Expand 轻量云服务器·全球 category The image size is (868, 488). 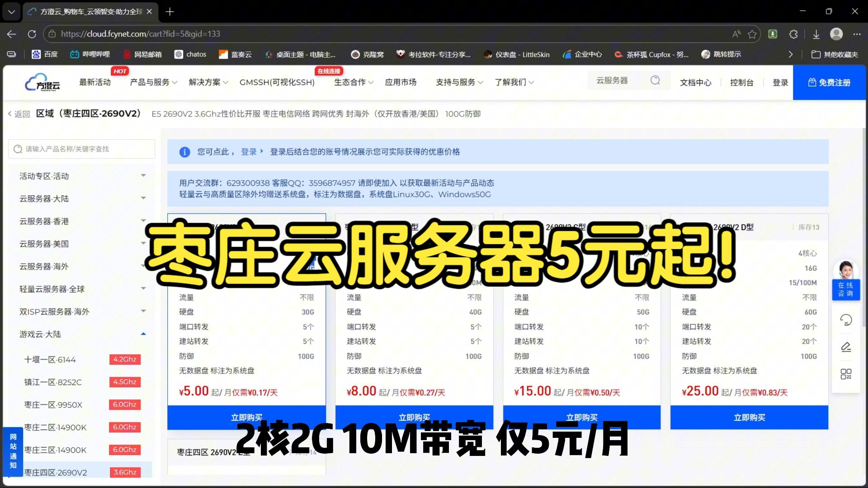coord(81,289)
